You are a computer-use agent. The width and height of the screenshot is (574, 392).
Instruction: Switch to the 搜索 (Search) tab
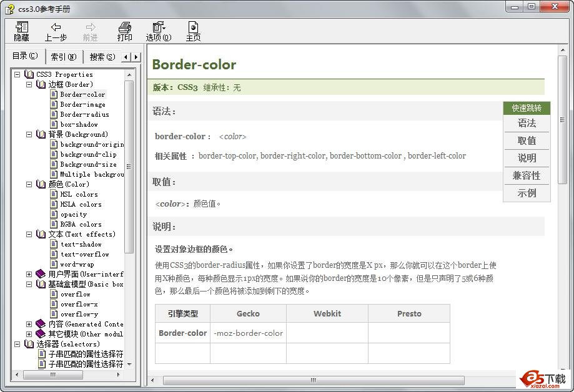pos(102,57)
